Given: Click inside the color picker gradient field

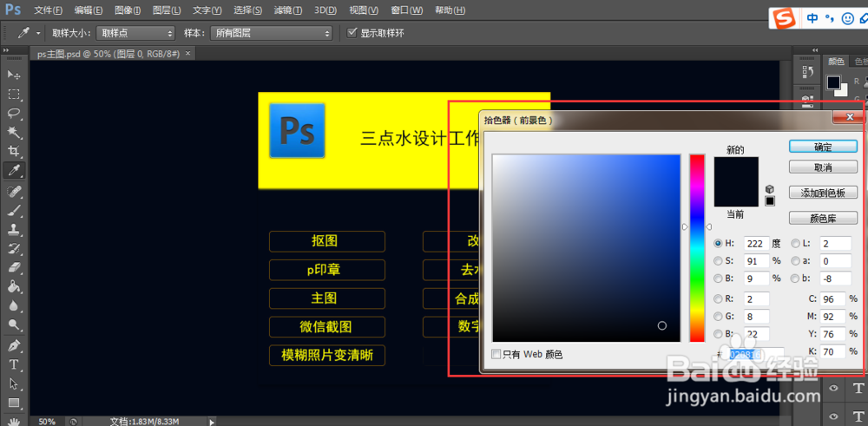Looking at the screenshot, I should coord(586,248).
